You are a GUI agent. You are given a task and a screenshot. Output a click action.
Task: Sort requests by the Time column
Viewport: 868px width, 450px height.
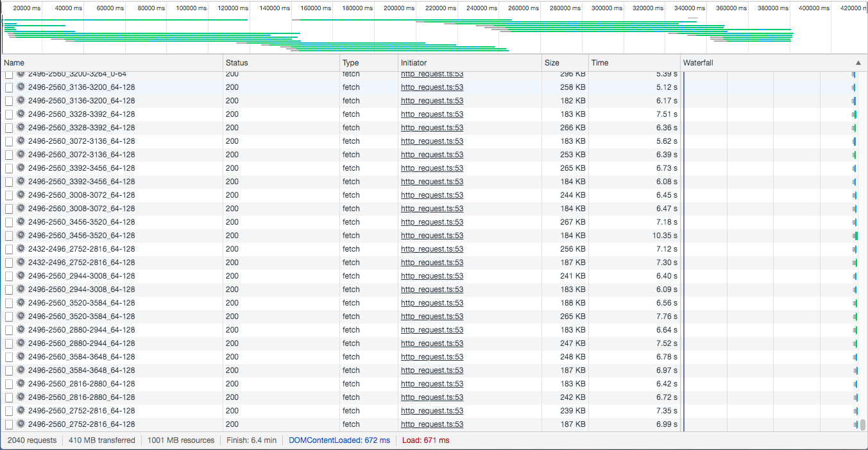pyautogui.click(x=598, y=62)
